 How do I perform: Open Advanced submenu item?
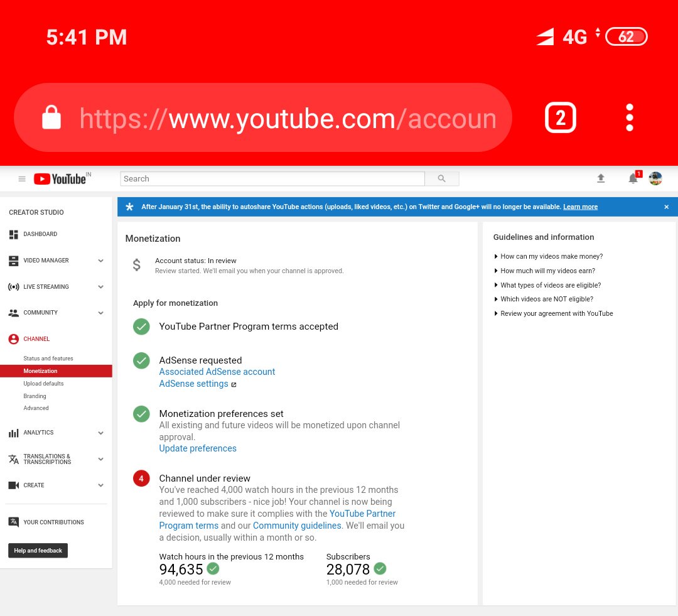click(36, 408)
